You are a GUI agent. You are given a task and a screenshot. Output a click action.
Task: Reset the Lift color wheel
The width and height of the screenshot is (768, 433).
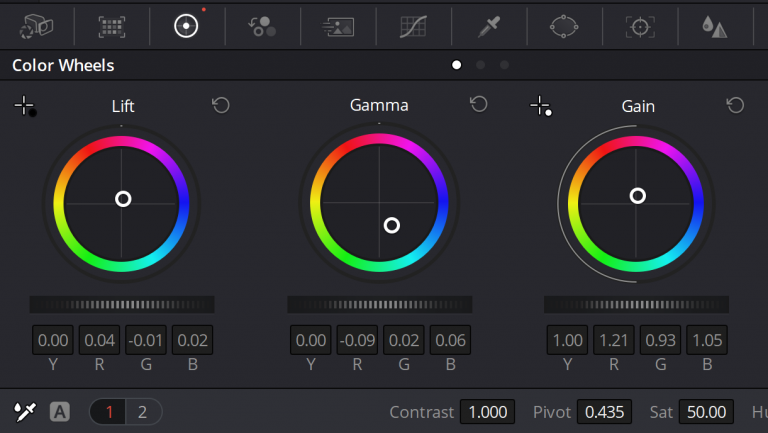coord(221,105)
